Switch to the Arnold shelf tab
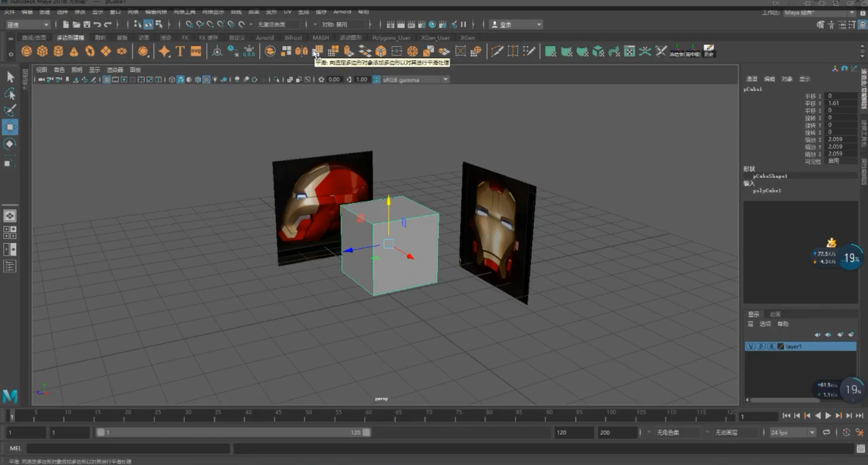The height and width of the screenshot is (465, 868). (265, 38)
